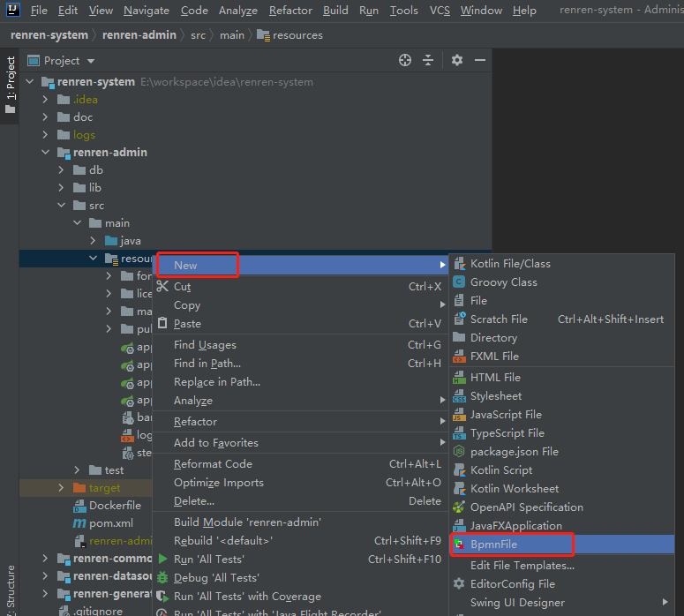Image resolution: width=684 pixels, height=616 pixels.
Task: Expand the .idea folder
Action: click(x=45, y=100)
